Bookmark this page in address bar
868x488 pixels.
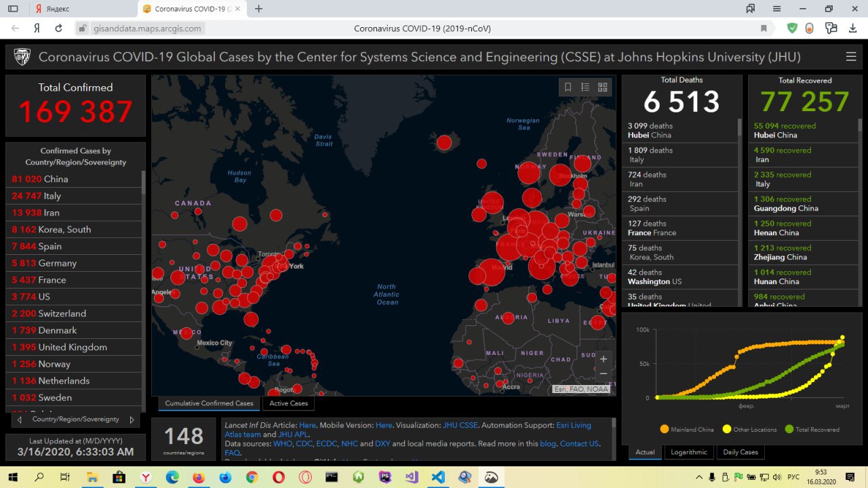point(764,28)
